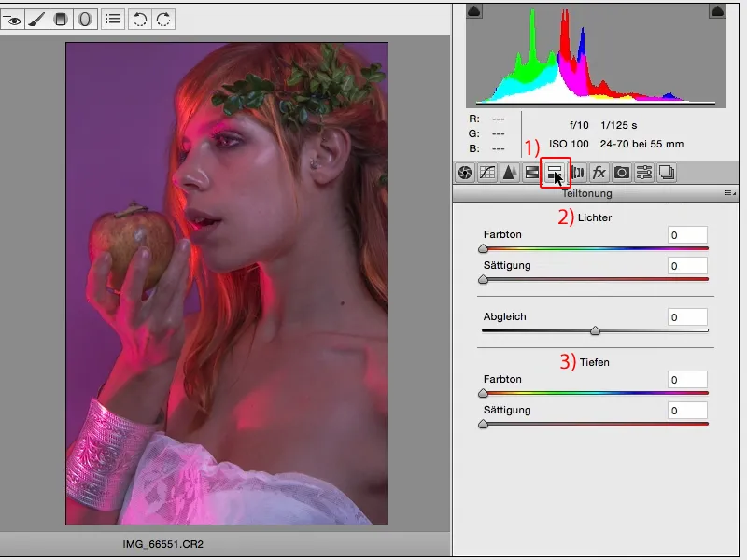Click the B: channel readout
Image resolution: width=747 pixels, height=560 pixels.
486,148
